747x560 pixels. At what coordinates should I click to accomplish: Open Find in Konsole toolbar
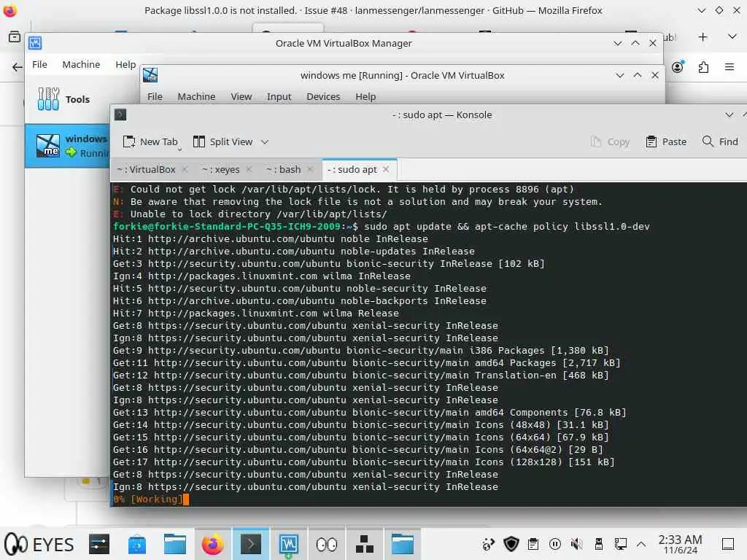point(720,142)
